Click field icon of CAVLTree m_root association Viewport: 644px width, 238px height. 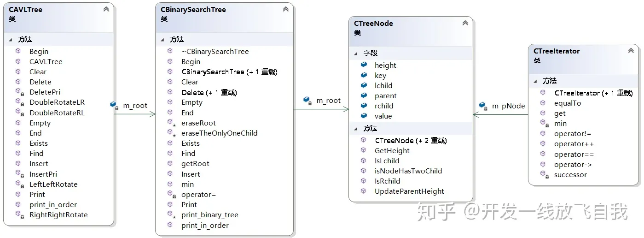click(x=114, y=105)
